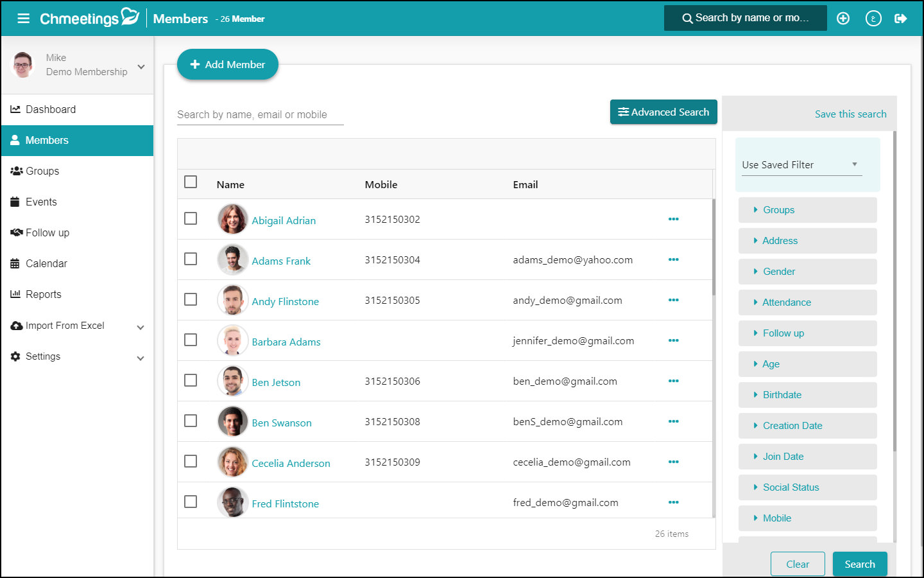Open Reports in sidebar
Image resolution: width=924 pixels, height=578 pixels.
tap(77, 295)
